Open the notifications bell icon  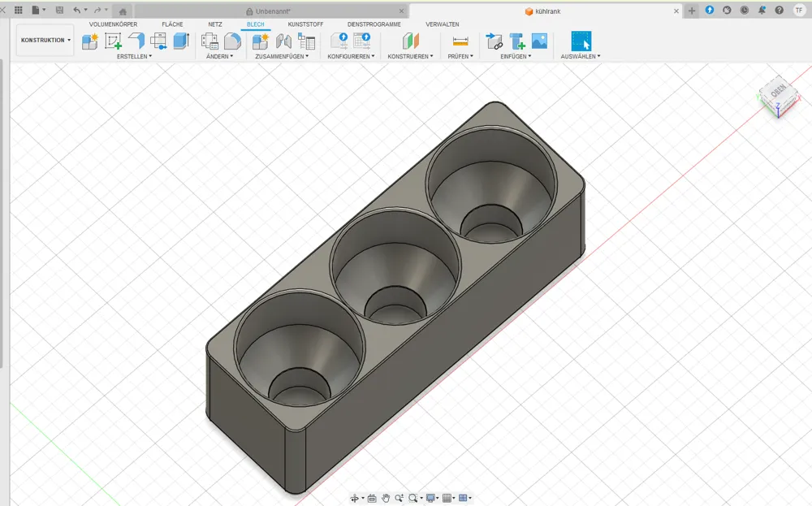[x=762, y=10]
